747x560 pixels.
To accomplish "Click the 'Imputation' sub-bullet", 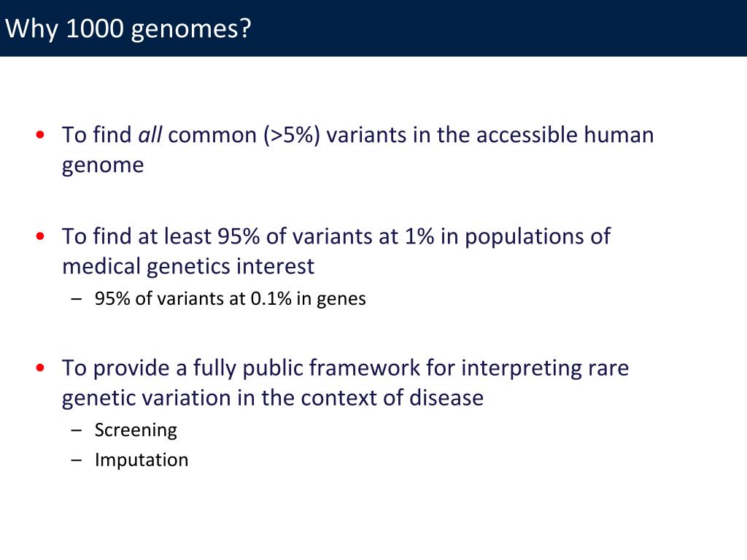I will (x=142, y=460).
